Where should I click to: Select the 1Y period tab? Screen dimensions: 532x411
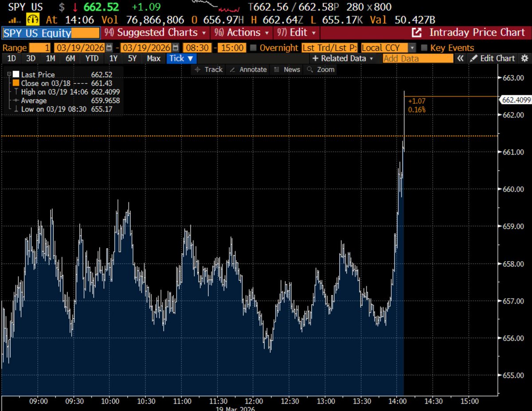tap(113, 58)
